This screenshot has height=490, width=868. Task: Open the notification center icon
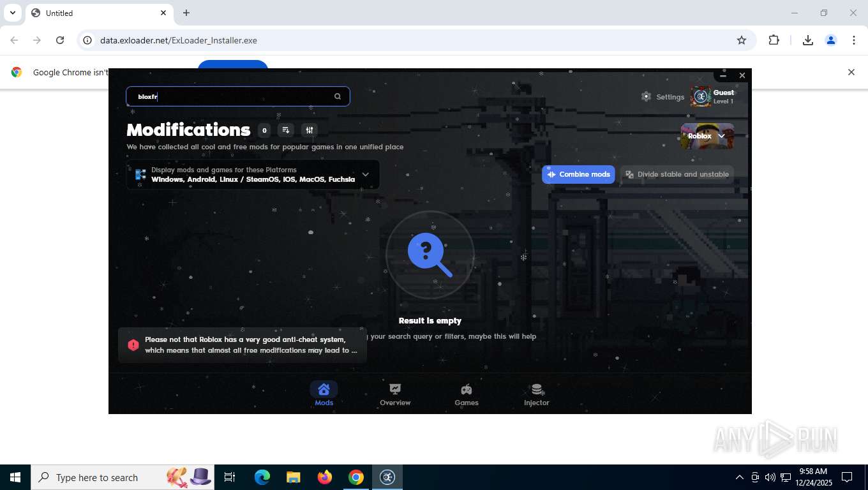click(x=847, y=477)
